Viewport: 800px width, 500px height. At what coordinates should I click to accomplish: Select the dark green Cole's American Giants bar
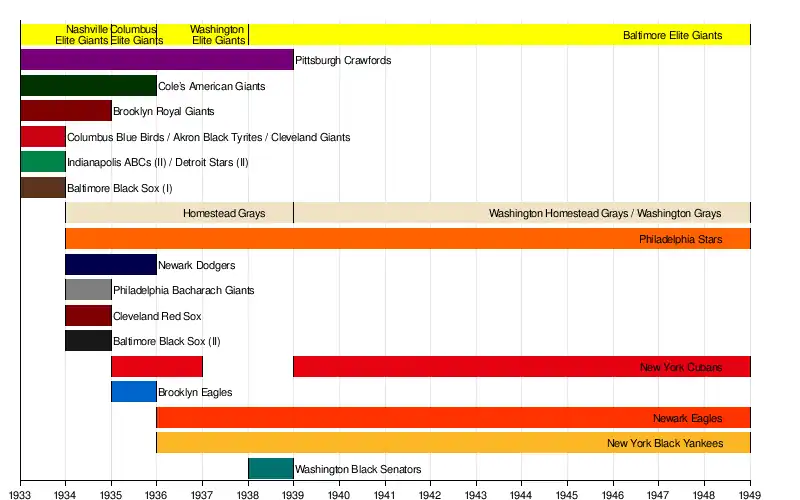point(88,86)
